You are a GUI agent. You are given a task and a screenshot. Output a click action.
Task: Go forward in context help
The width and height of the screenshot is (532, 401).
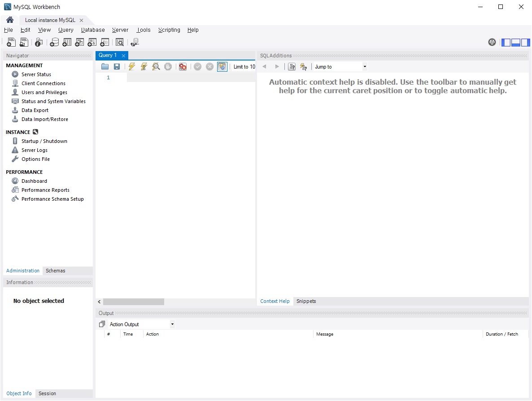click(x=277, y=66)
